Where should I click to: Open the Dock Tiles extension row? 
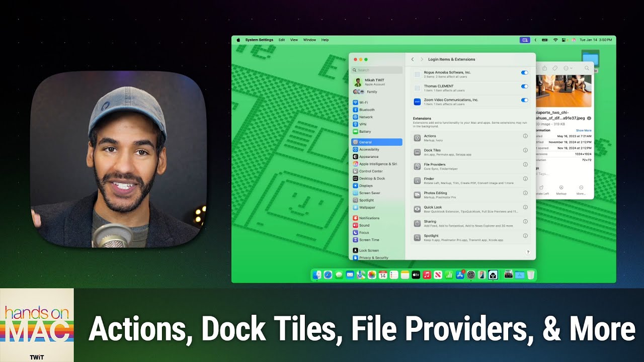point(470,152)
